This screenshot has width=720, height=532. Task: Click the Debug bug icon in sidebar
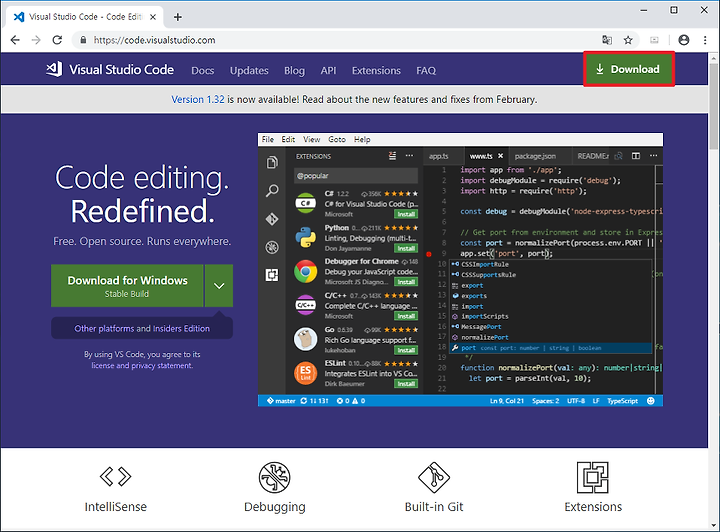272,247
